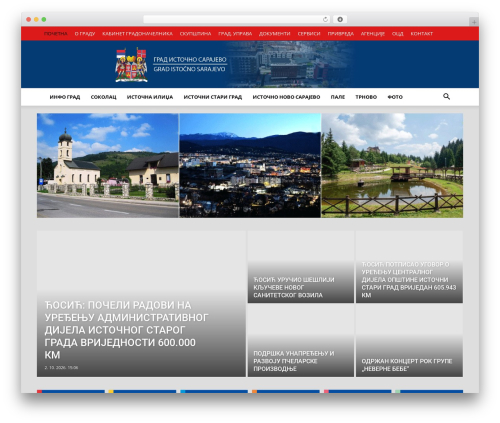Open the АГЕНЦИЈЕ menu item
500x423 pixels.
coord(373,34)
